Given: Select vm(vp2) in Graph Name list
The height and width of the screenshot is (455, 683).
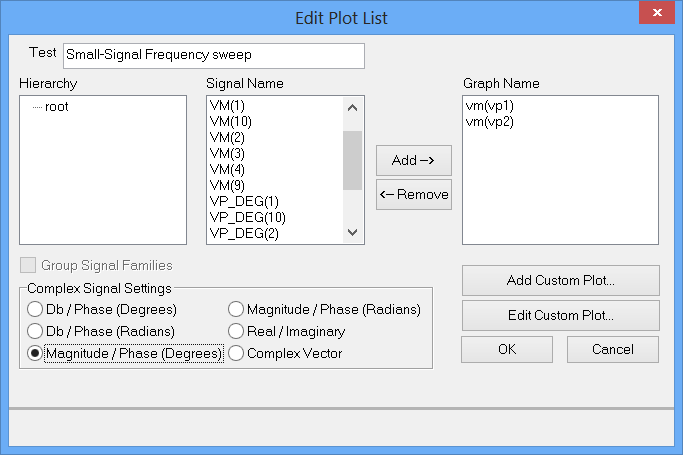Looking at the screenshot, I should [x=489, y=121].
